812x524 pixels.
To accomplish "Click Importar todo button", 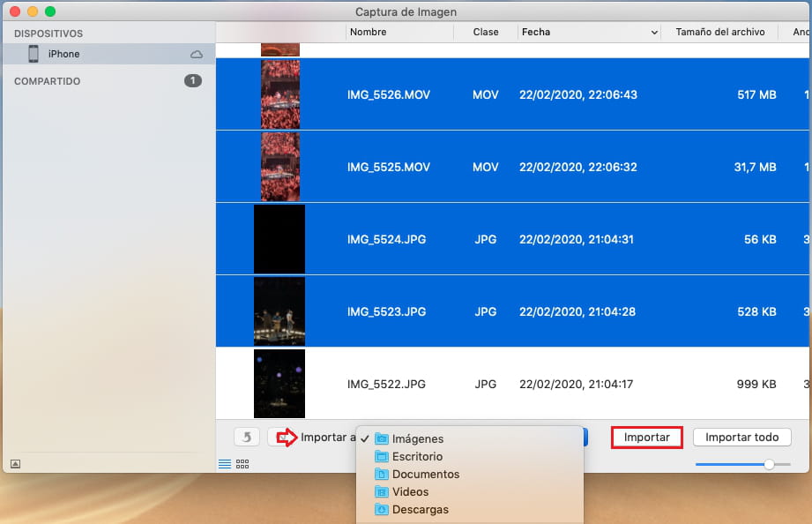I will coord(741,438).
